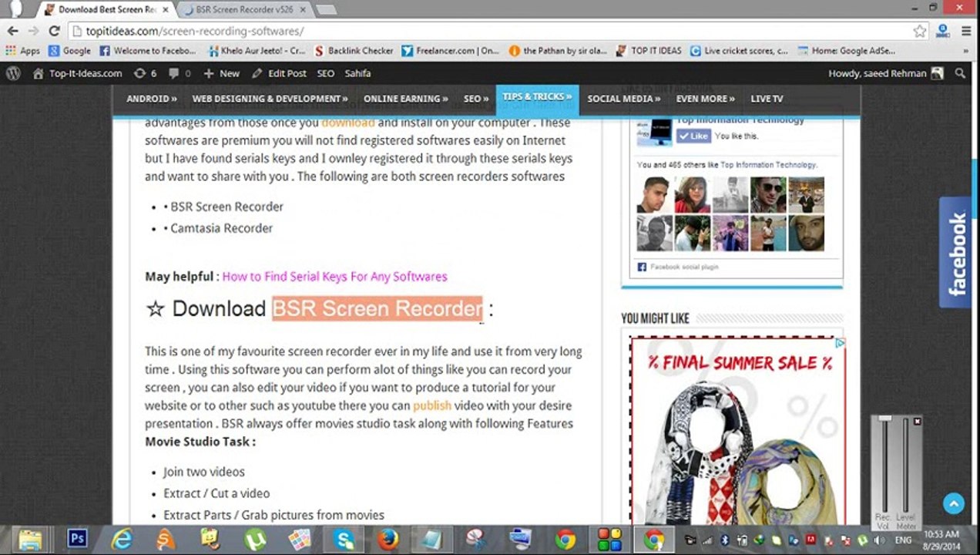Viewport: 980px width, 555px height.
Task: Select the Download Best Screen Recorder tab
Action: (x=107, y=10)
